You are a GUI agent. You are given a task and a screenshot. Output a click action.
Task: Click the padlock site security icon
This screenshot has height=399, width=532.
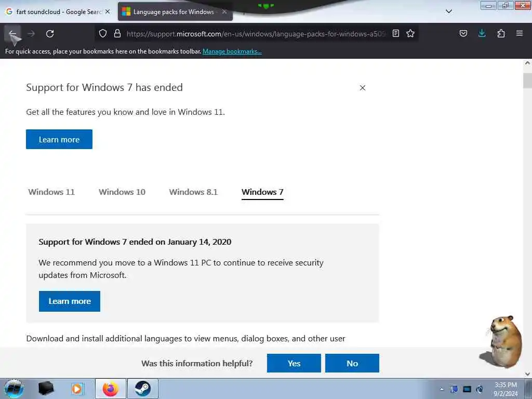tap(117, 33)
